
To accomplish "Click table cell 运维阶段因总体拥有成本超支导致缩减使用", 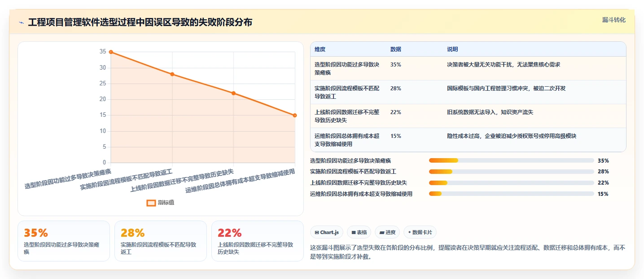I will click(x=348, y=140).
